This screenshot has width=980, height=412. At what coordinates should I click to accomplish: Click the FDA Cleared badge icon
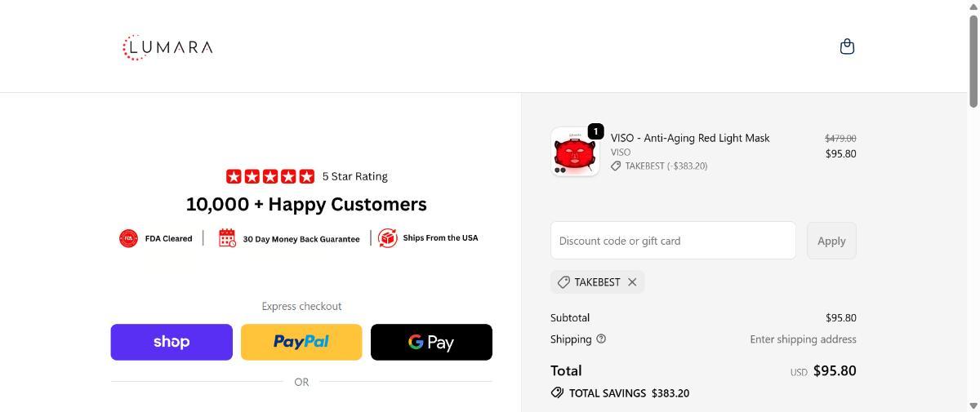click(x=128, y=238)
